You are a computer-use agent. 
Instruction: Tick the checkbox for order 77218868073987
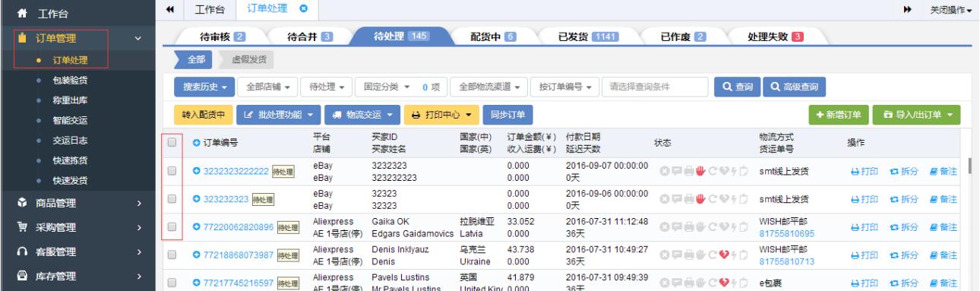(x=172, y=255)
